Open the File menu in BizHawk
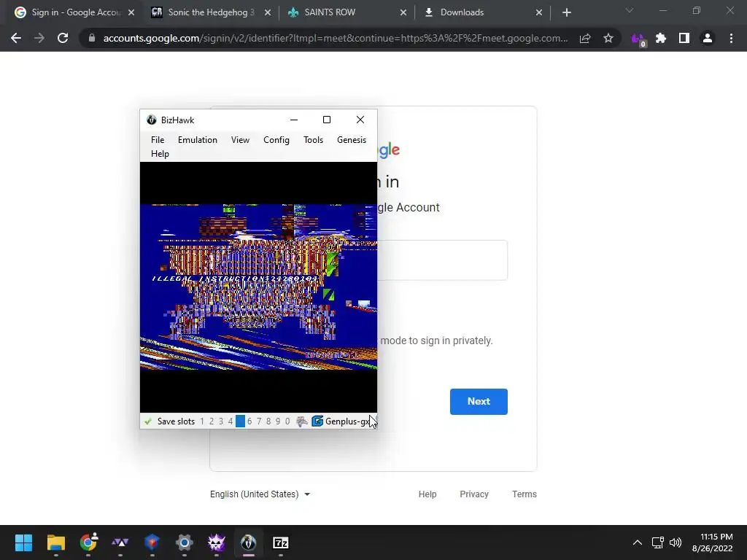This screenshot has width=747, height=560. coord(158,139)
